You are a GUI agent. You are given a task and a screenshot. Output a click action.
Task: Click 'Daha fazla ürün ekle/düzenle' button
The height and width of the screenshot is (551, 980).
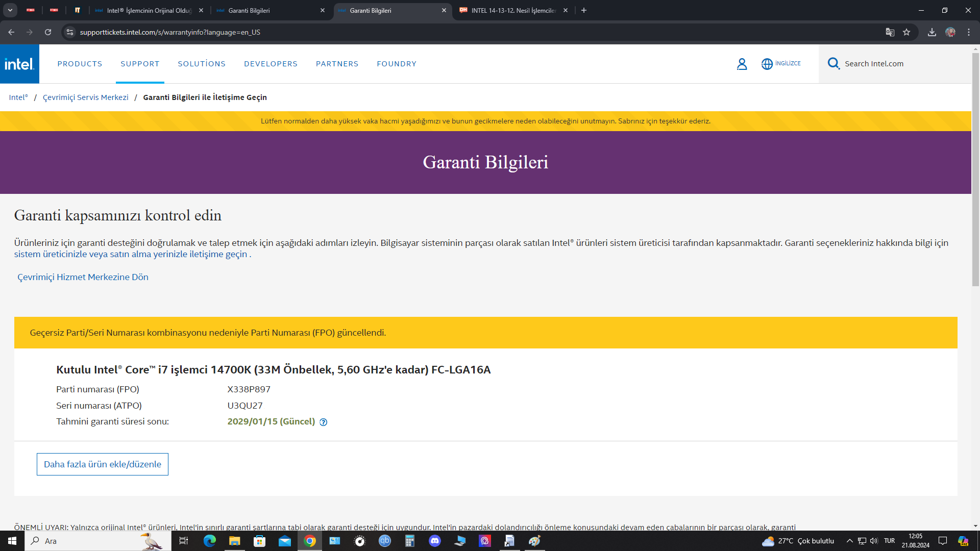pyautogui.click(x=103, y=464)
